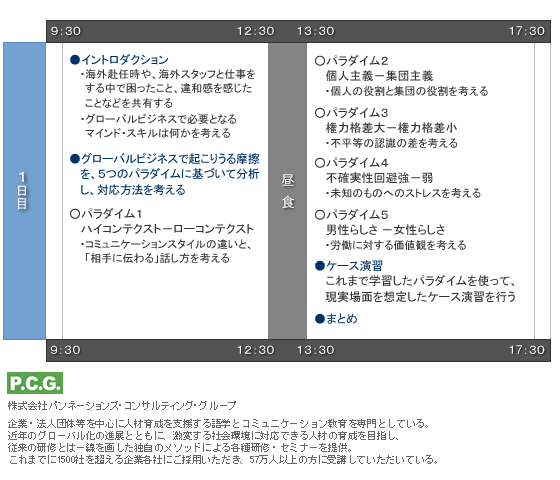Click the top 9:30 time marker

(x=66, y=31)
